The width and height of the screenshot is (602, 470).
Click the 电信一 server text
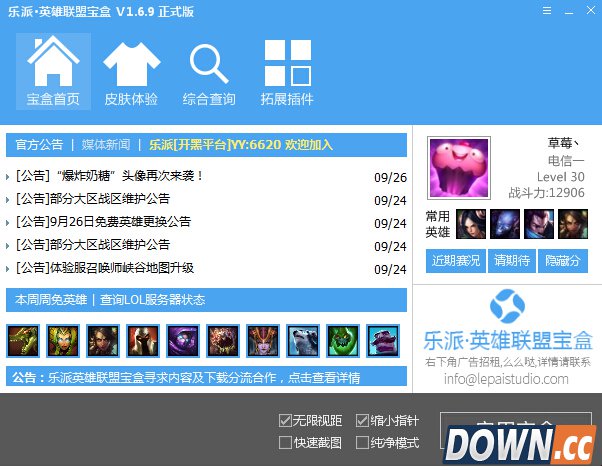coord(566,161)
